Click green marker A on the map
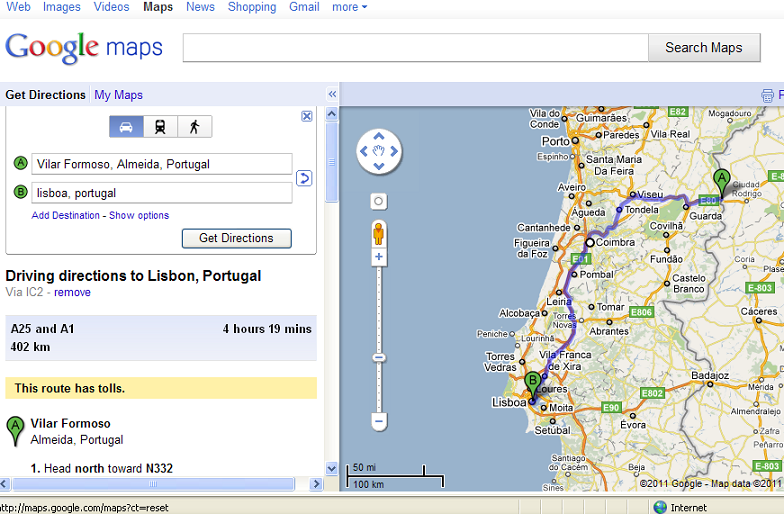The height and width of the screenshot is (514, 784). (x=721, y=182)
